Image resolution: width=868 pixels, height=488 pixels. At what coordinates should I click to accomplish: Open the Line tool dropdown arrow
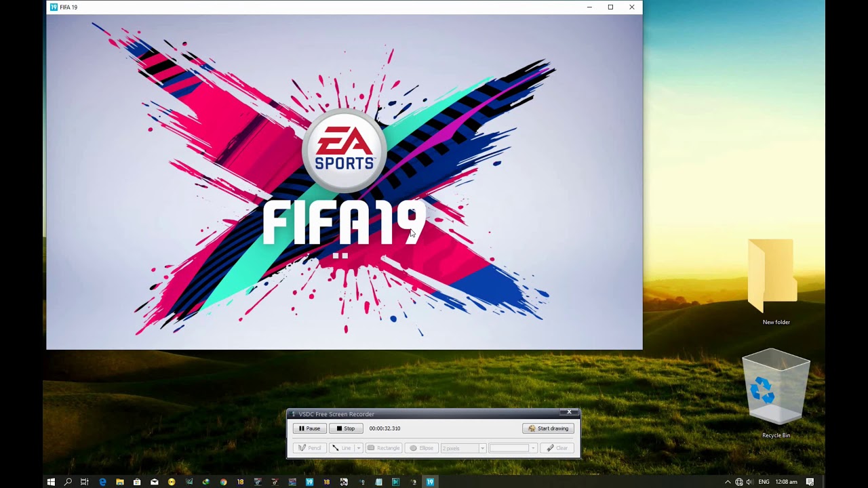click(359, 448)
